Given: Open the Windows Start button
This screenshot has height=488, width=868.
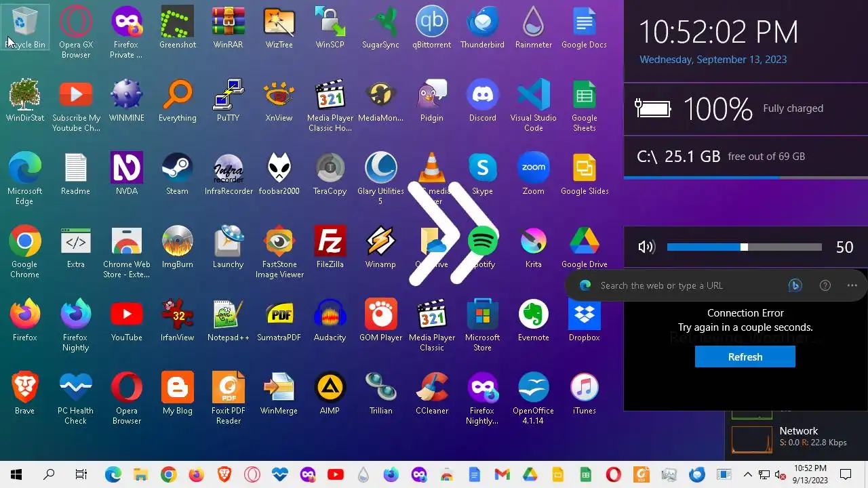Looking at the screenshot, I should click(x=16, y=474).
